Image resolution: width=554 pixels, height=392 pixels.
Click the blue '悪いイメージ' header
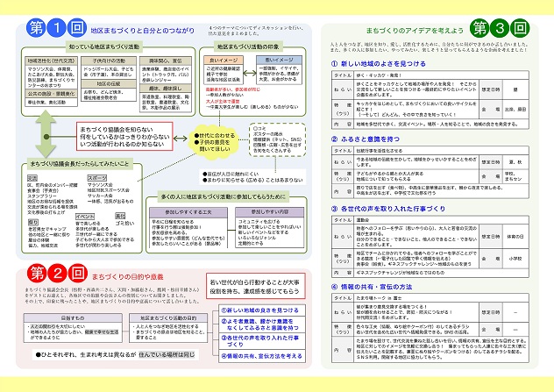279,61
